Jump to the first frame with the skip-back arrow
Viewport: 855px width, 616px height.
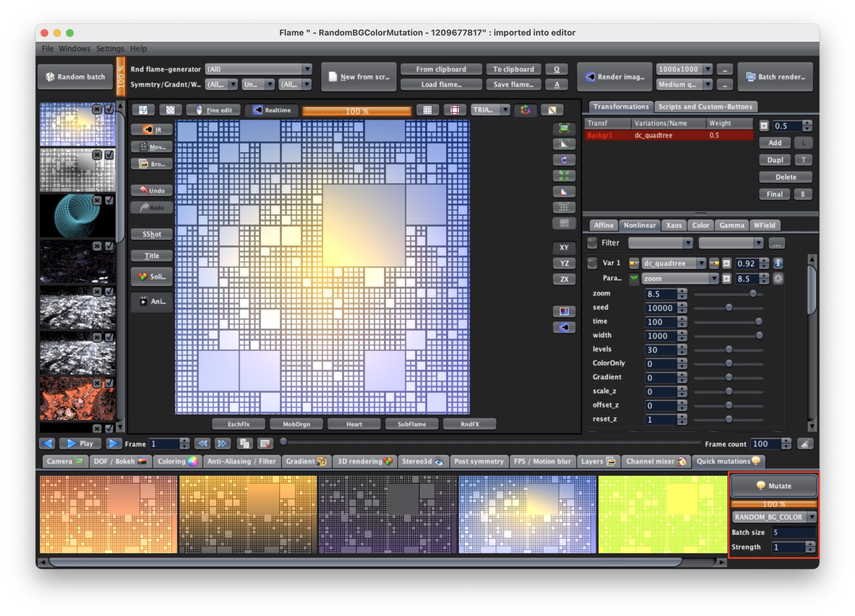pyautogui.click(x=47, y=443)
